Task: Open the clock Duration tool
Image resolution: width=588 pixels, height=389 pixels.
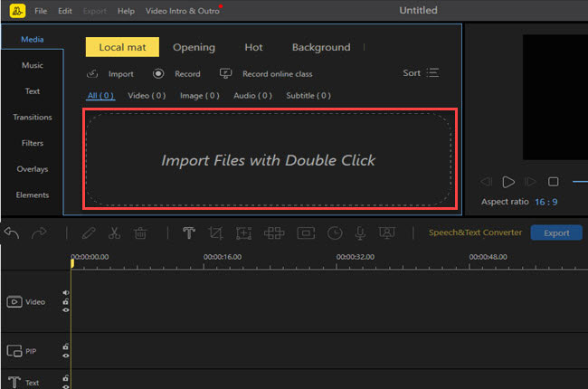Action: [x=335, y=233]
